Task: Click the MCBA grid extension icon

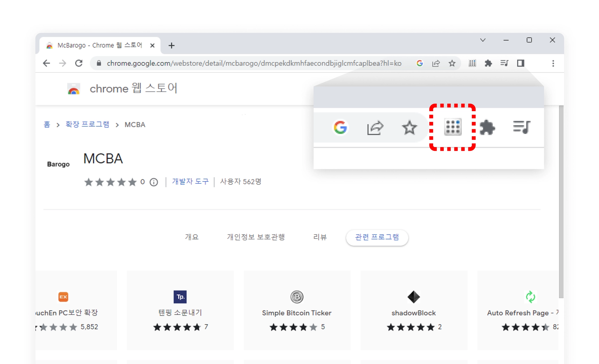Action: pyautogui.click(x=472, y=63)
